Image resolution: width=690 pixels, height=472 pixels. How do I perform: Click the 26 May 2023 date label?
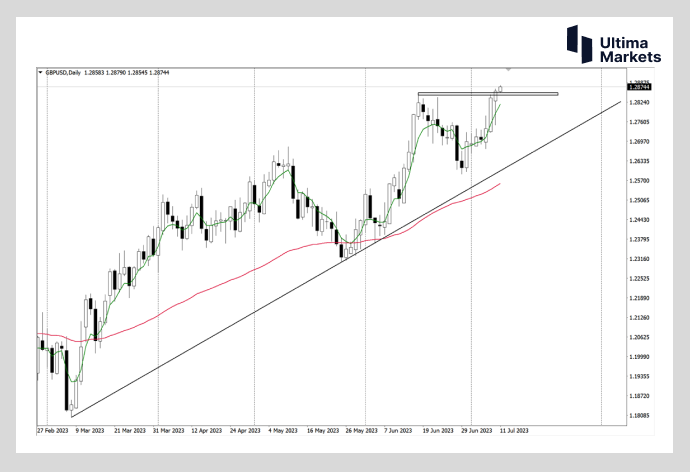[361, 431]
